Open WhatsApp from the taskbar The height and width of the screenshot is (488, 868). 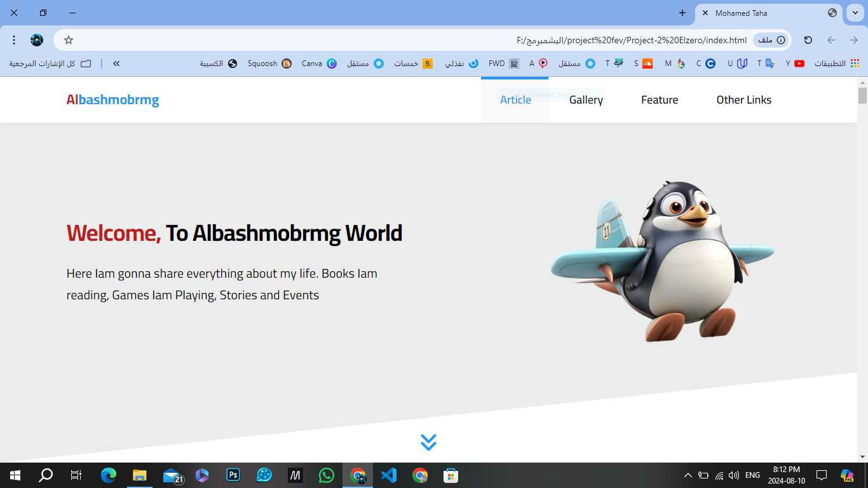(327, 475)
